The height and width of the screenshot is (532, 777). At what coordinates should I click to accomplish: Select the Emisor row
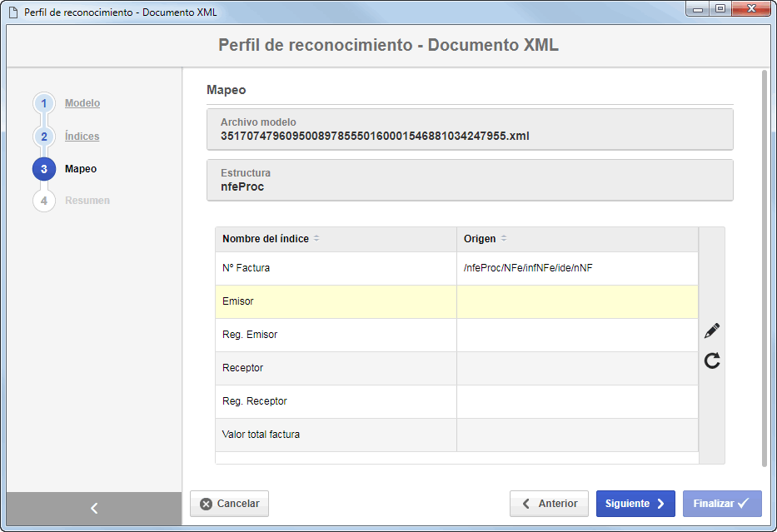(x=457, y=301)
